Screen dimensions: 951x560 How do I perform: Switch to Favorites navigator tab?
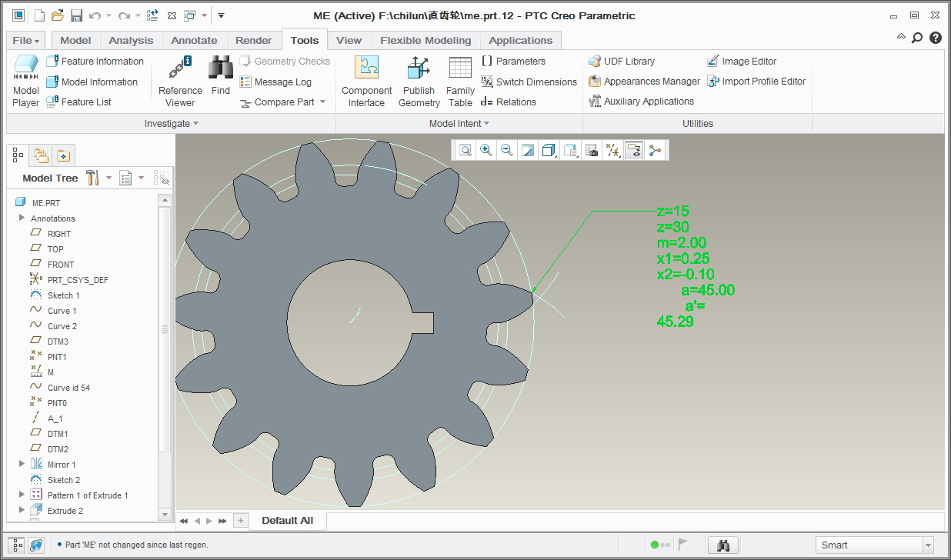coord(63,155)
